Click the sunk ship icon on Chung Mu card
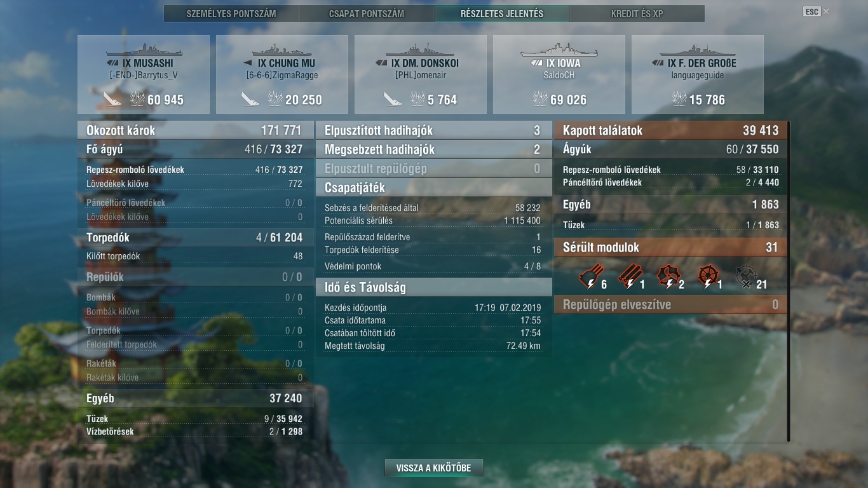Image resolution: width=868 pixels, height=488 pixels. pos(250,99)
